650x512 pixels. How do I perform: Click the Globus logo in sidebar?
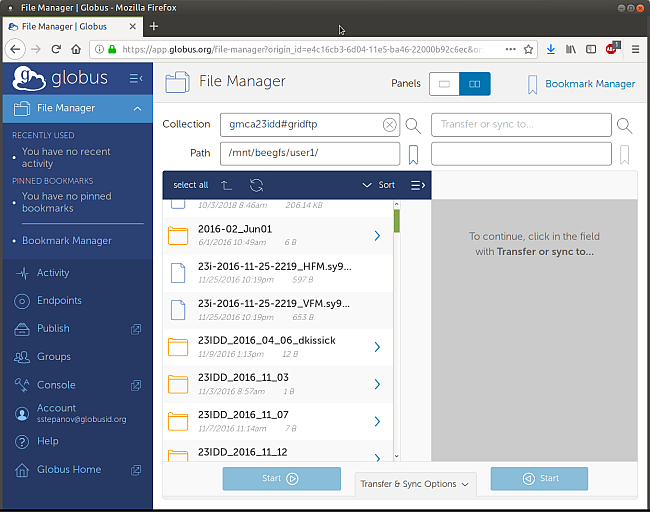click(60, 78)
